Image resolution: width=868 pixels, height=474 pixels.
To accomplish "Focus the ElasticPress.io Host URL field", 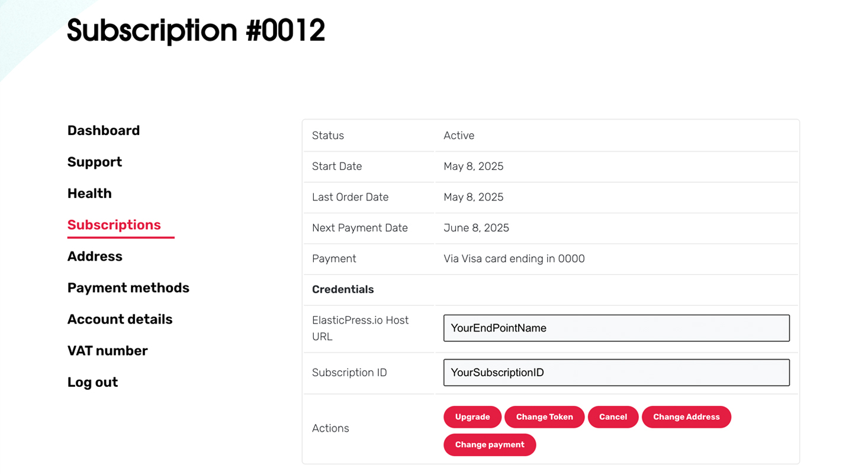I will pos(616,328).
